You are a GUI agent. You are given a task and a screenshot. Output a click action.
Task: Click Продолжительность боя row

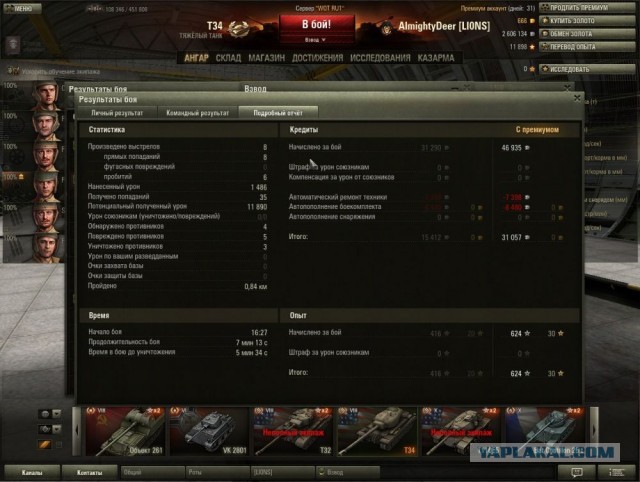178,342
